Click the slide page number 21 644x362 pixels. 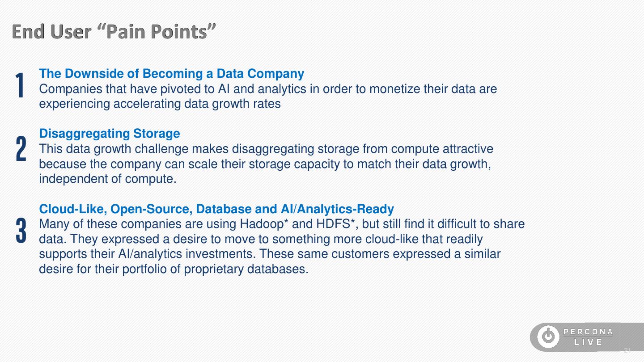point(627,350)
